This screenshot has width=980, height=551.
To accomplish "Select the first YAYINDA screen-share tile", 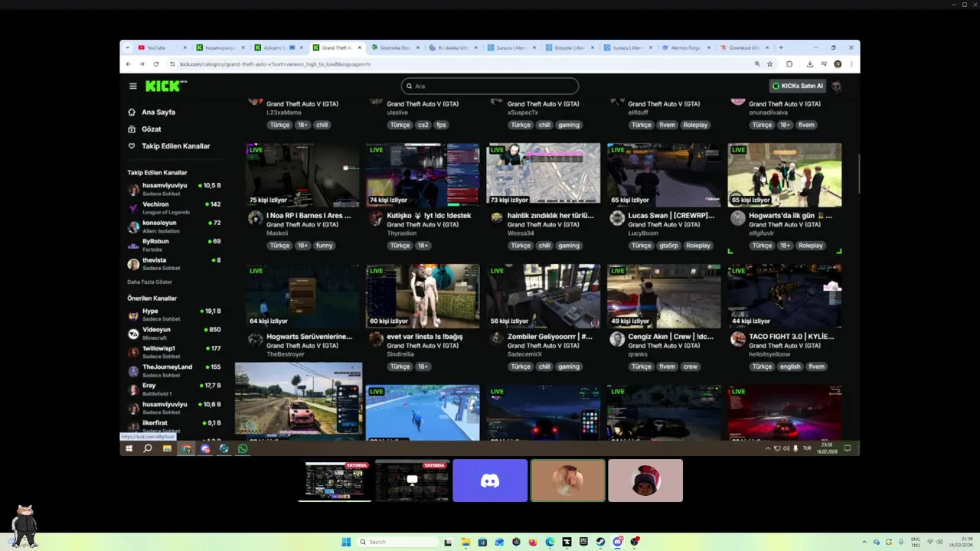I will coord(335,481).
